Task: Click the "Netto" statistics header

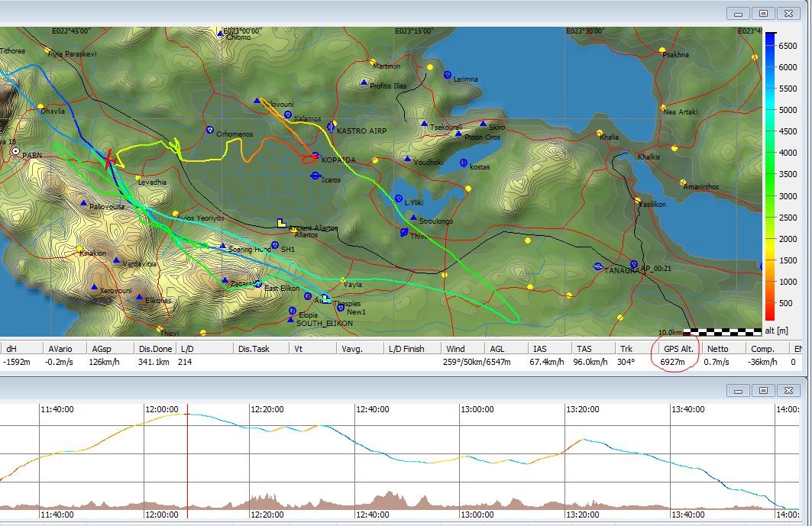Action: tap(718, 349)
